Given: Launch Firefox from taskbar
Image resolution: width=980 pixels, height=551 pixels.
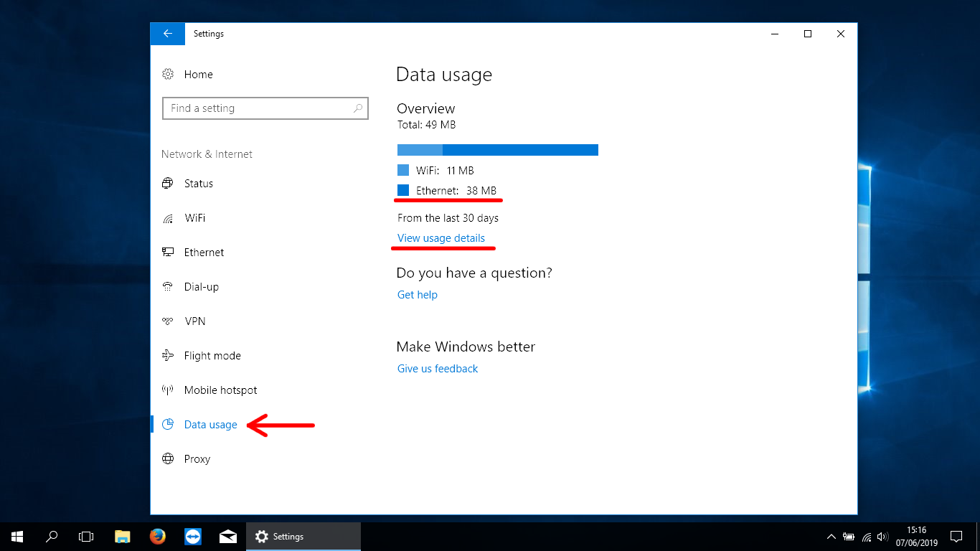Looking at the screenshot, I should [158, 537].
